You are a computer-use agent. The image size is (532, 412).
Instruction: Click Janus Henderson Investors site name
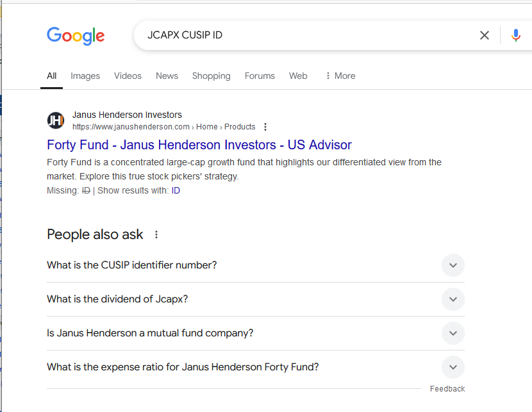127,115
